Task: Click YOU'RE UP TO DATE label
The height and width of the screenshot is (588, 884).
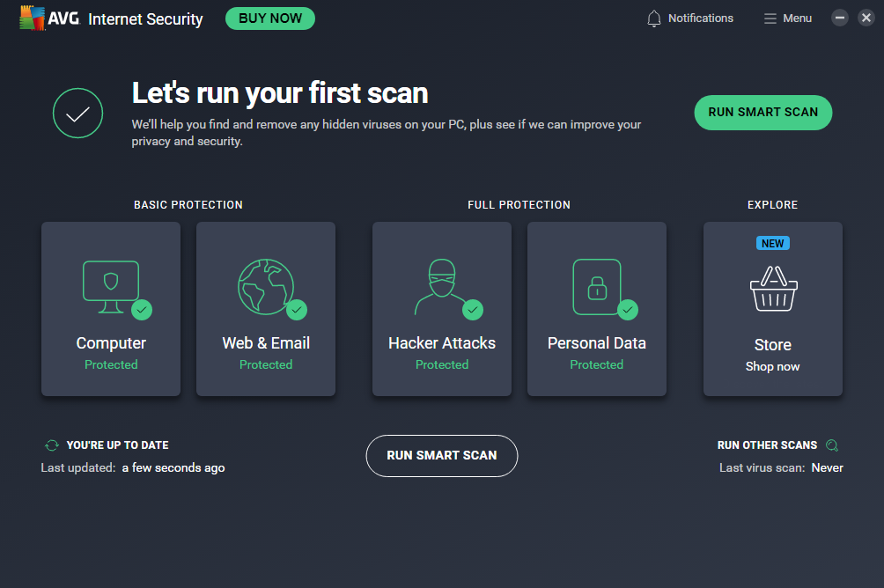Action: point(118,445)
